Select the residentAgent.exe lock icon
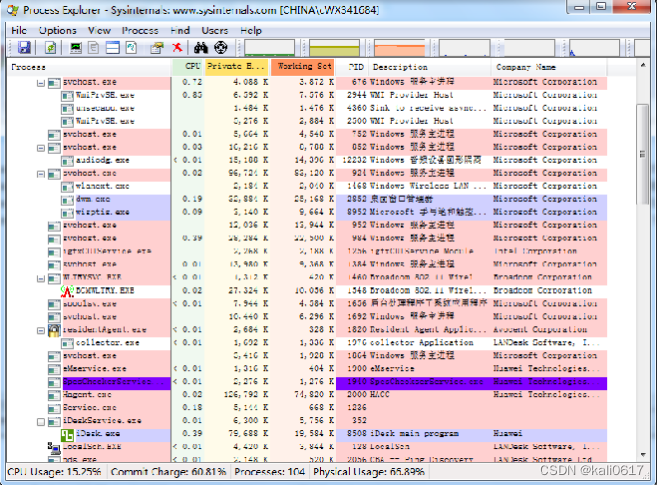 [x=54, y=330]
